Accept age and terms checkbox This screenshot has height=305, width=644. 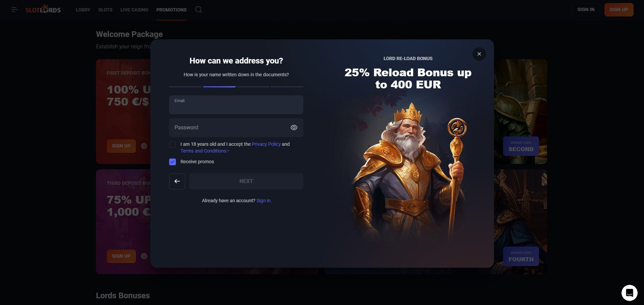172,144
